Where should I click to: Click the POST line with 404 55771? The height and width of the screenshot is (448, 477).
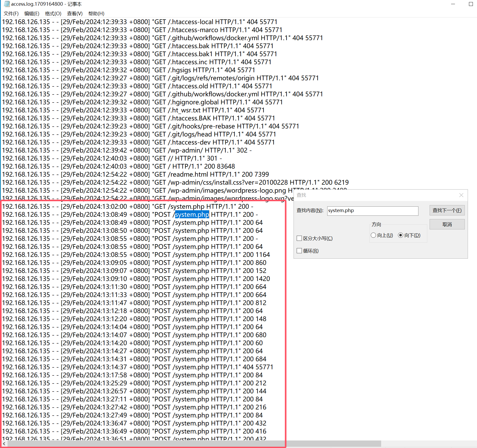click(138, 367)
